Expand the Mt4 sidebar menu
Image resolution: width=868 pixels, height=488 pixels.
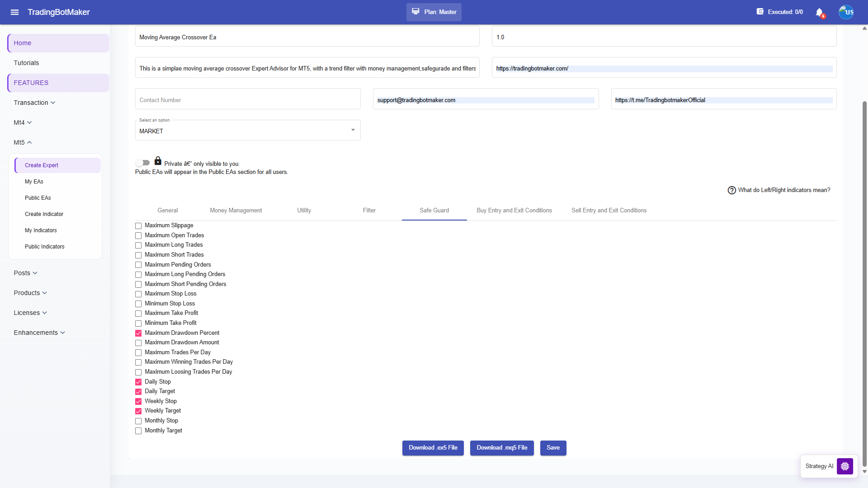coord(23,122)
